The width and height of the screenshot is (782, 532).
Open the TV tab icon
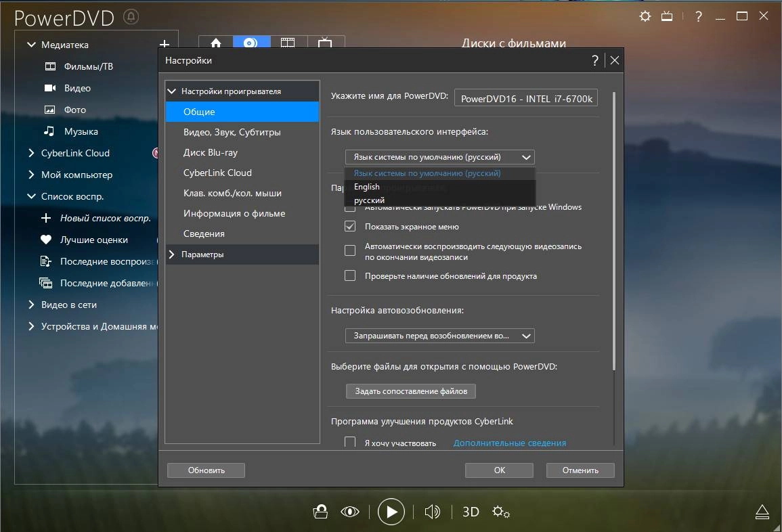[x=325, y=43]
